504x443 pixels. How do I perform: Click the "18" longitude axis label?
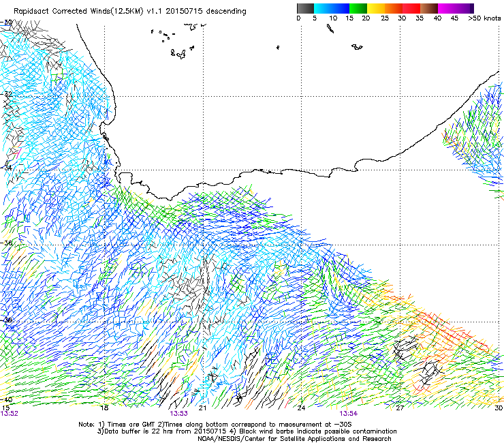[104, 408]
